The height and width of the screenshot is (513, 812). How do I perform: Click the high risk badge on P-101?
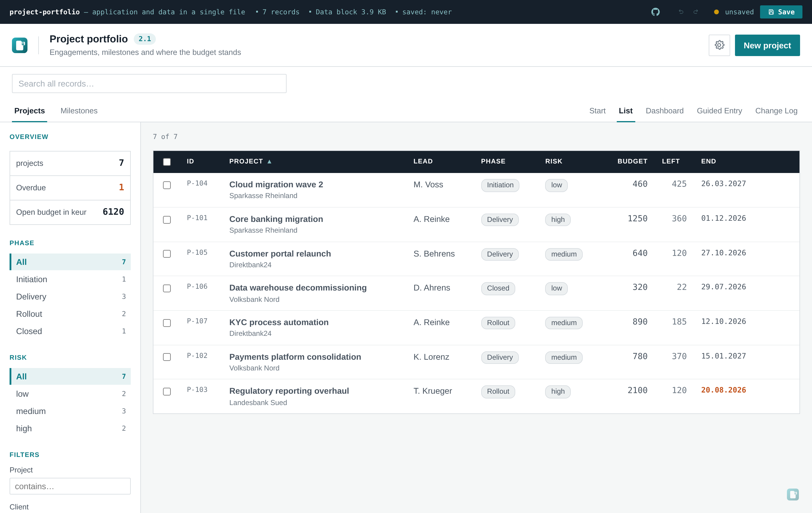pyautogui.click(x=557, y=220)
